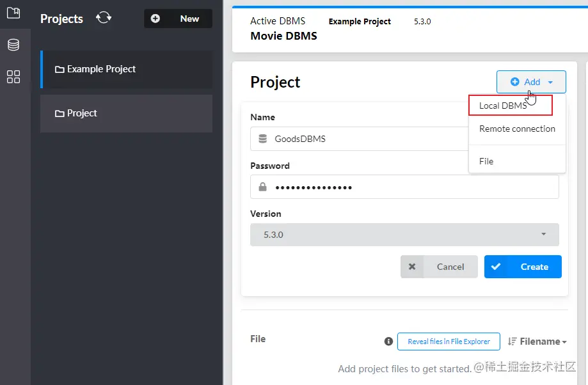588x385 pixels.
Task: Choose File from Add menu
Action: tap(517, 161)
